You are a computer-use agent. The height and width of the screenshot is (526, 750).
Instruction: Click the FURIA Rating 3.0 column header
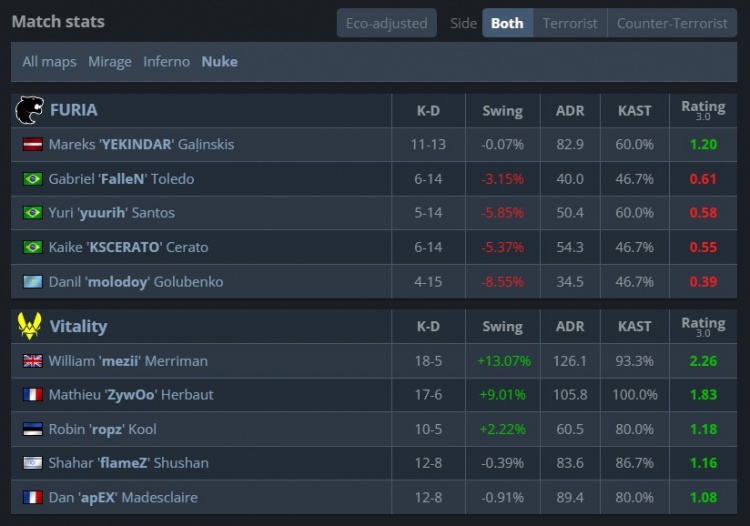pyautogui.click(x=703, y=110)
